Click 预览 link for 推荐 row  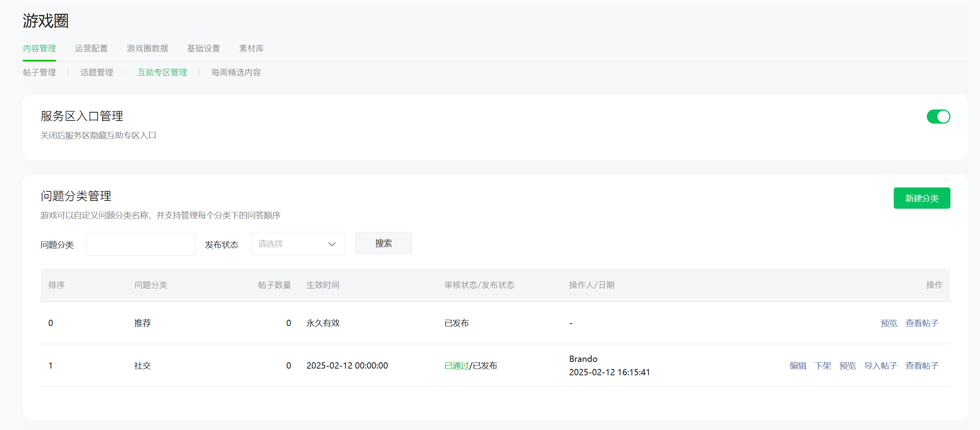tap(889, 323)
